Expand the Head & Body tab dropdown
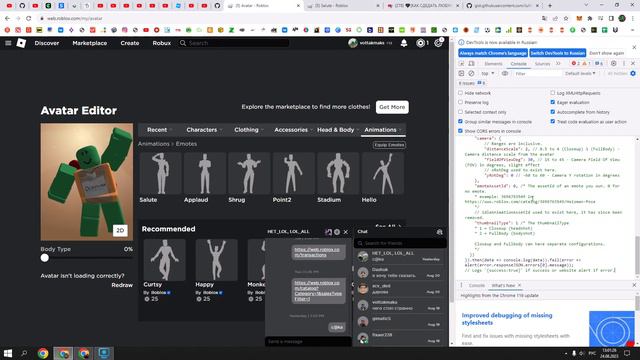The height and width of the screenshot is (360, 640). coord(338,130)
